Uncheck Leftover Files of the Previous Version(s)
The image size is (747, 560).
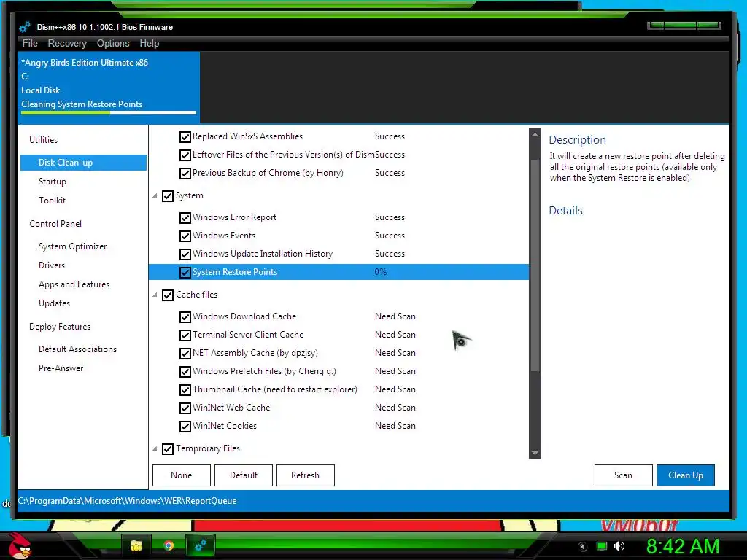(x=185, y=155)
